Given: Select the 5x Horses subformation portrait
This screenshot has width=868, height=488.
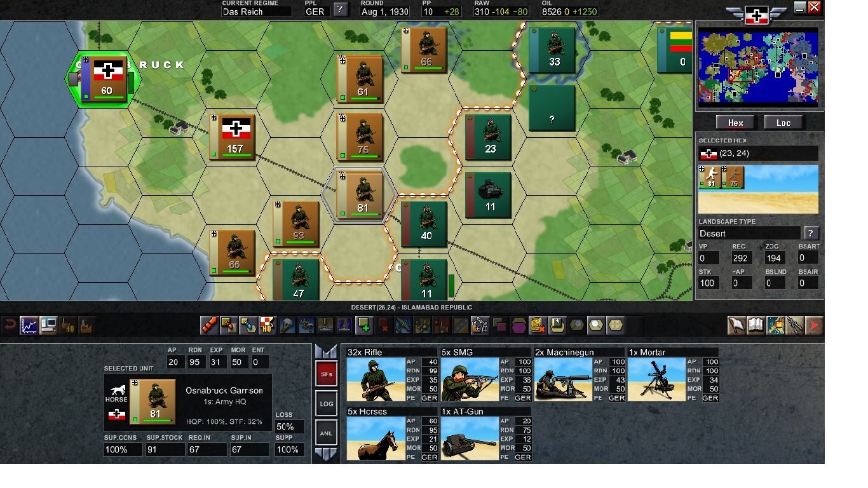Looking at the screenshot, I should tap(376, 438).
